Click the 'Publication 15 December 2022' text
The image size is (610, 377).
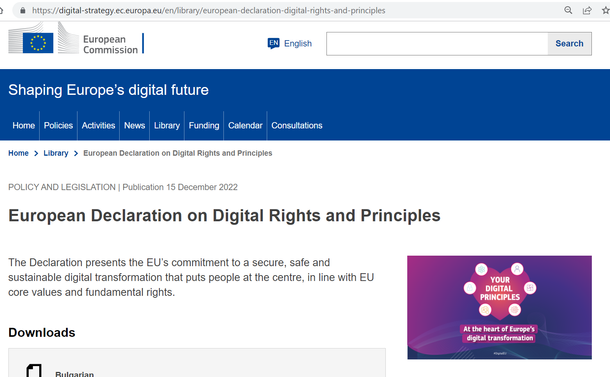(x=180, y=187)
